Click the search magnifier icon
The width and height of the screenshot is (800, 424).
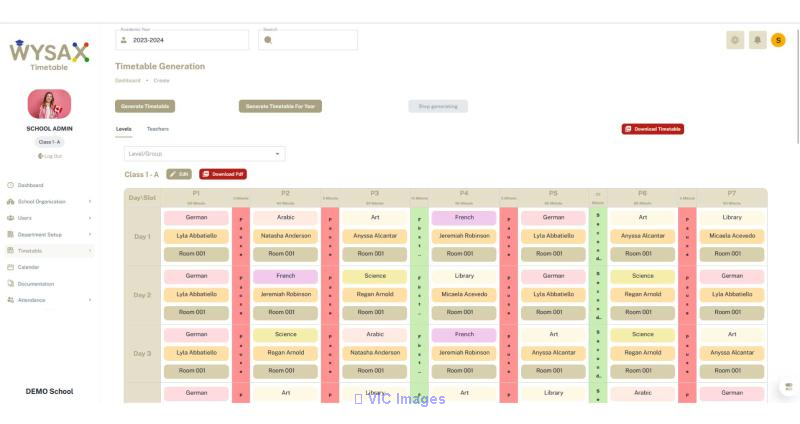click(x=268, y=40)
